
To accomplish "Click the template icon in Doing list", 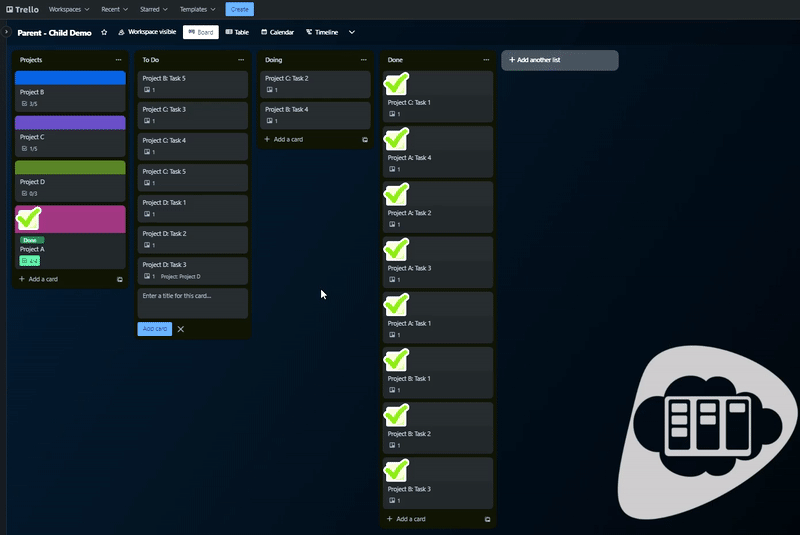I will [x=364, y=140].
